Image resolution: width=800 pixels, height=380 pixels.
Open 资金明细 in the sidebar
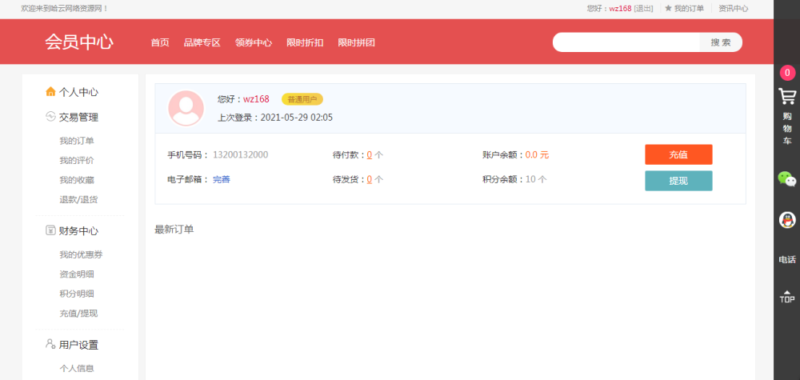coord(77,274)
